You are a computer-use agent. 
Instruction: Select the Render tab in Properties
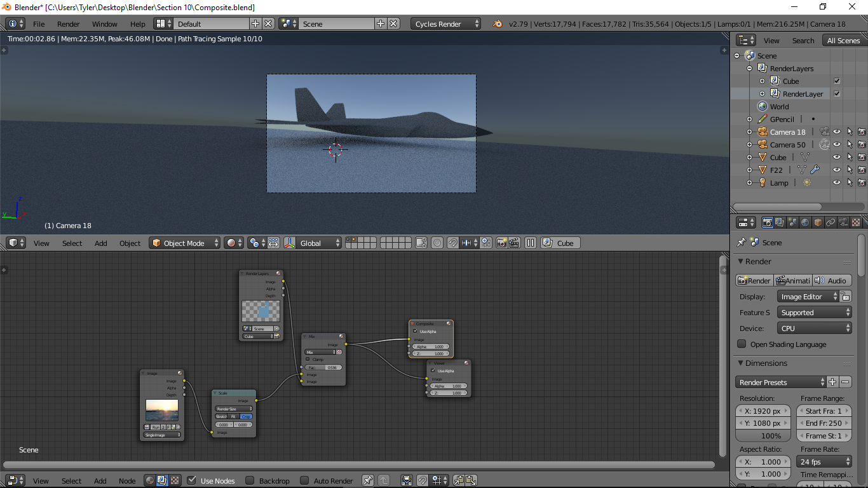pyautogui.click(x=767, y=222)
